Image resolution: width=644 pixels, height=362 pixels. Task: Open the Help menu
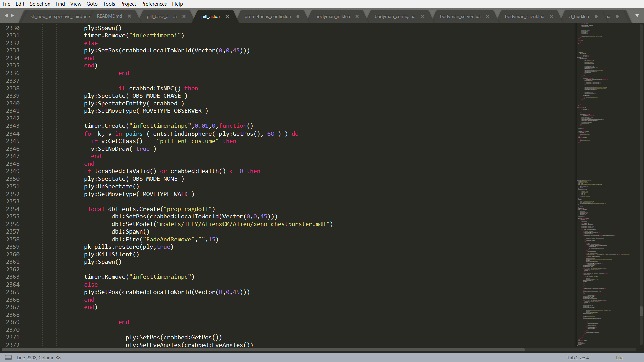coord(178,4)
